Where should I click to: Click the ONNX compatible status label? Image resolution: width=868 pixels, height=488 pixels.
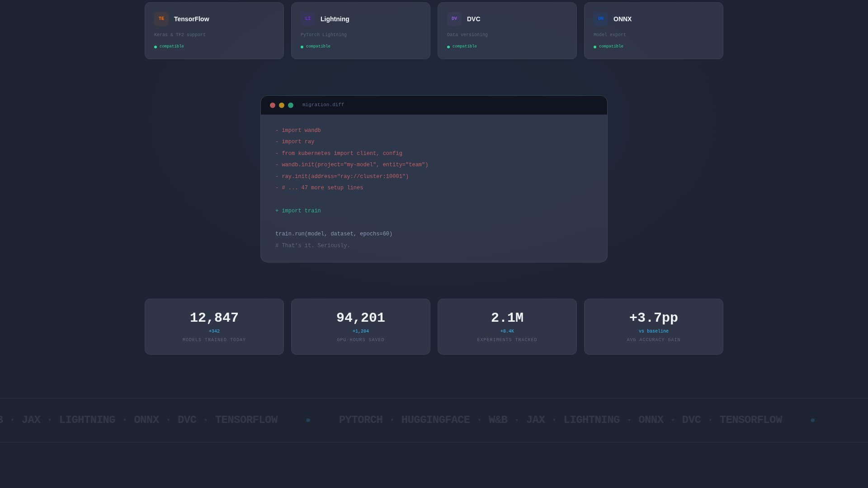tap(611, 47)
